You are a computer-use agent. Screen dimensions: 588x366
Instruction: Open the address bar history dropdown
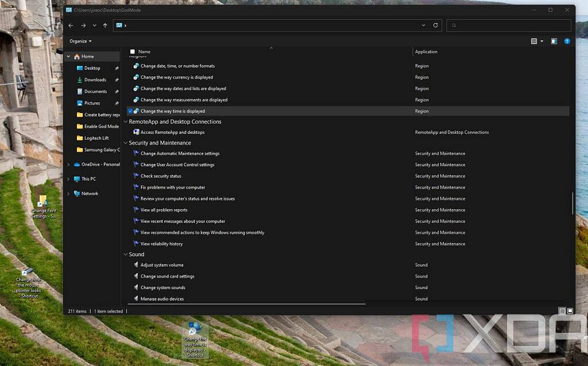point(423,25)
